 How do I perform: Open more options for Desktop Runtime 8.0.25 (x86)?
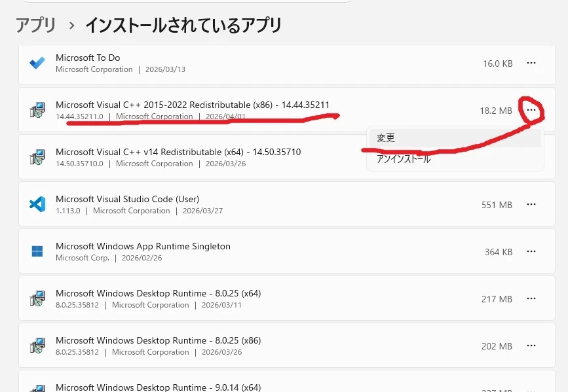pyautogui.click(x=531, y=346)
